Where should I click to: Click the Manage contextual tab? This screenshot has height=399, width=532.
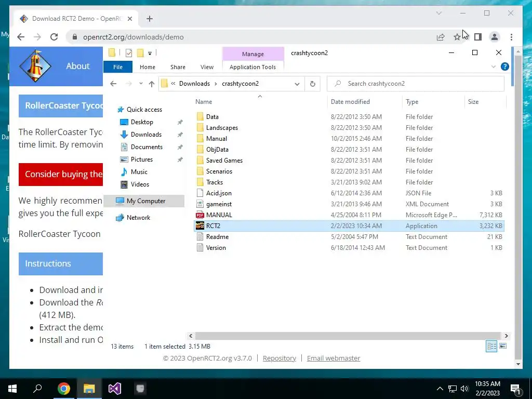click(253, 54)
